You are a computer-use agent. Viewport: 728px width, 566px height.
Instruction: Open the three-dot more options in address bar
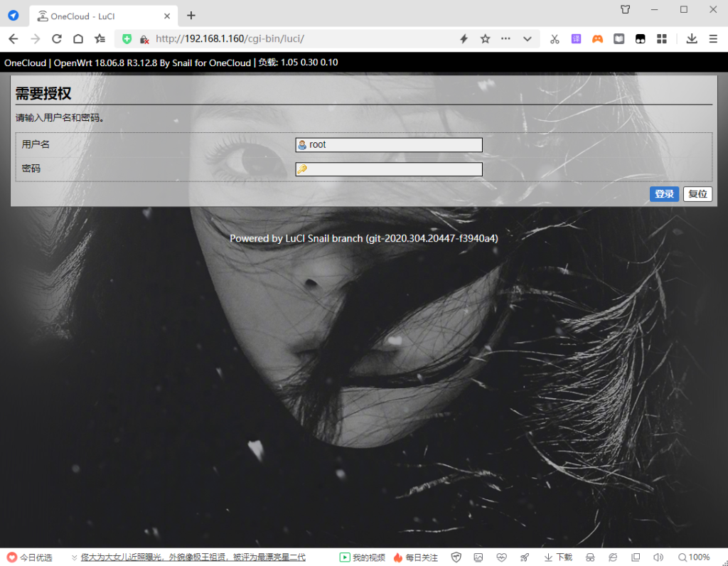(x=506, y=39)
